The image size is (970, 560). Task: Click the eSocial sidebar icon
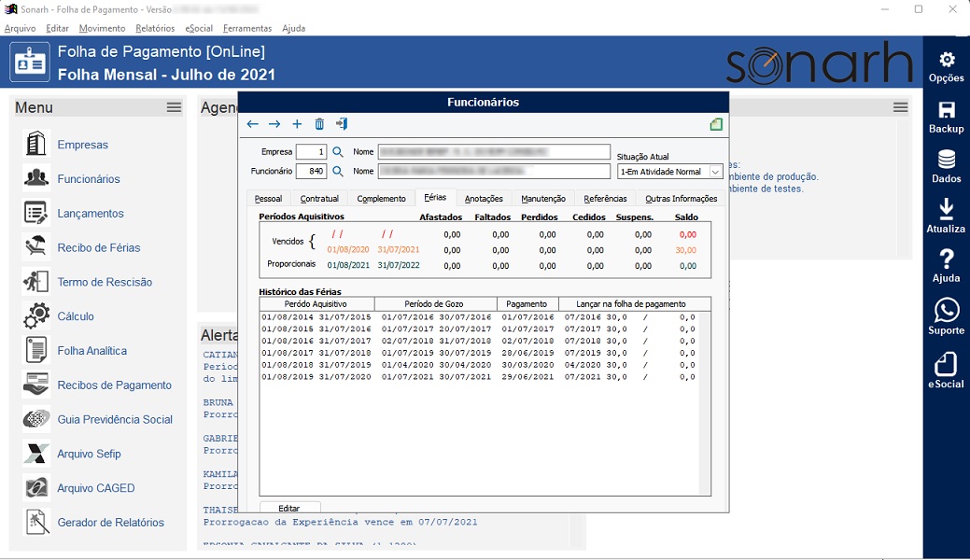tap(946, 371)
